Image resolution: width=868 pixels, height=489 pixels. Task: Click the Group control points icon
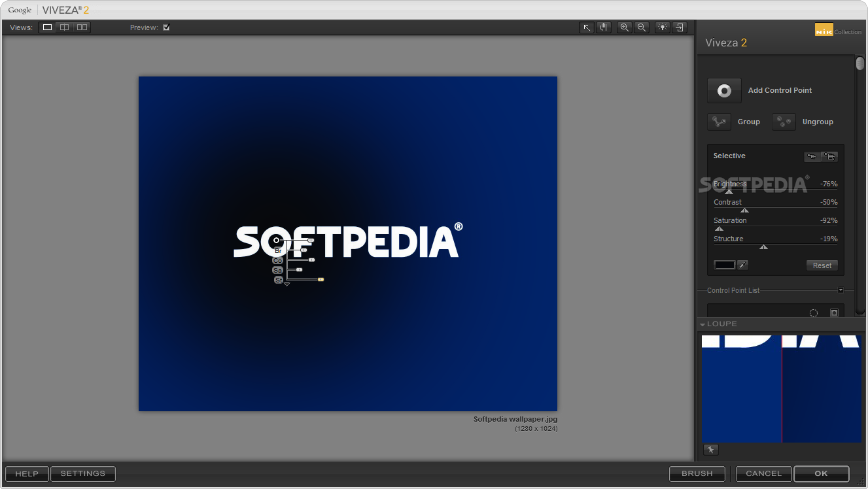coord(720,122)
